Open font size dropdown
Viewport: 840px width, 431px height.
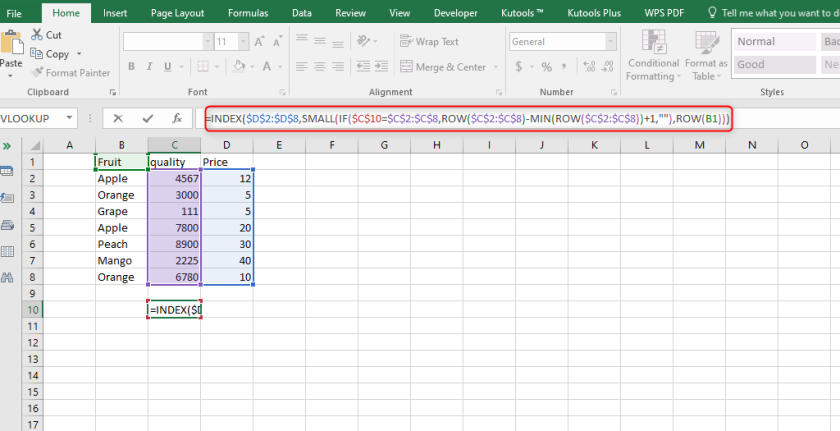pyautogui.click(x=243, y=42)
